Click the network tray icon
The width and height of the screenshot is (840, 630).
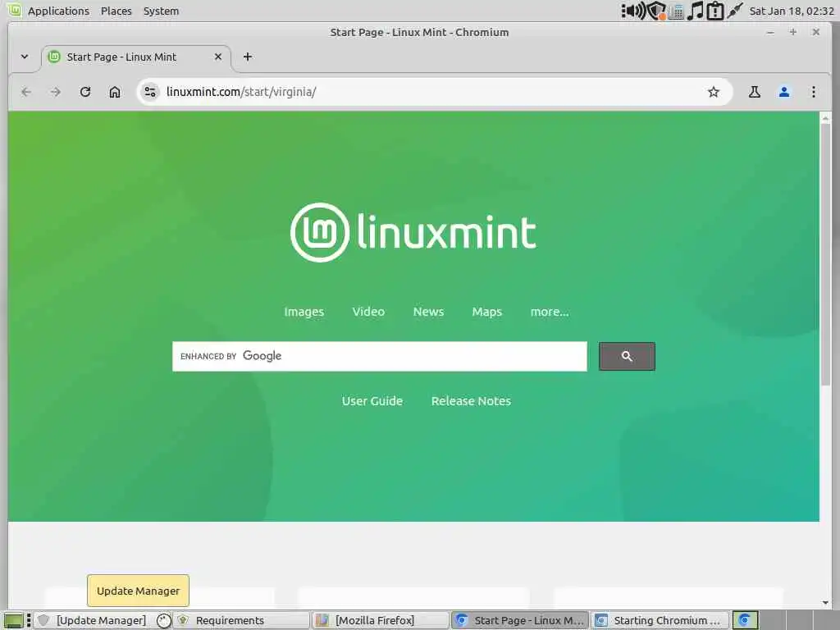pyautogui.click(x=677, y=11)
